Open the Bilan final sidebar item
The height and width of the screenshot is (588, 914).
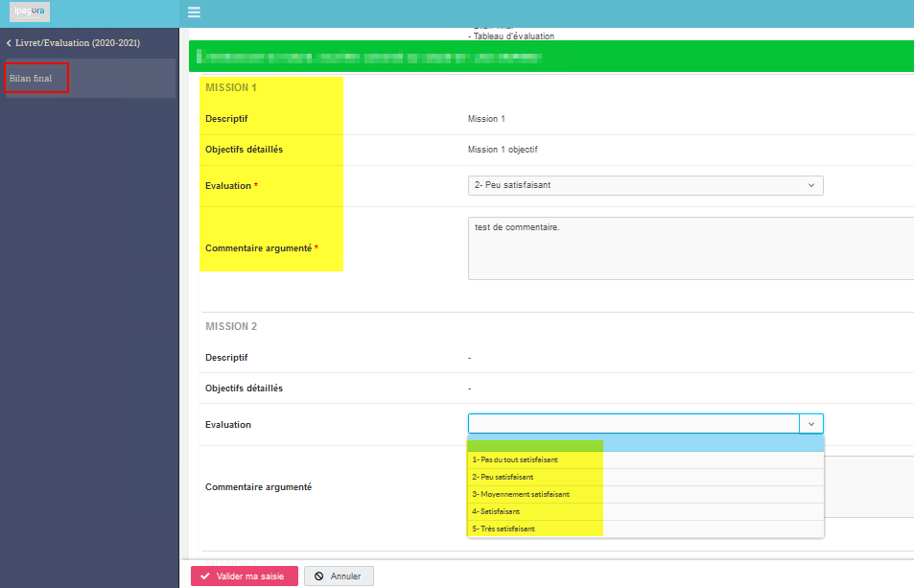click(90, 78)
